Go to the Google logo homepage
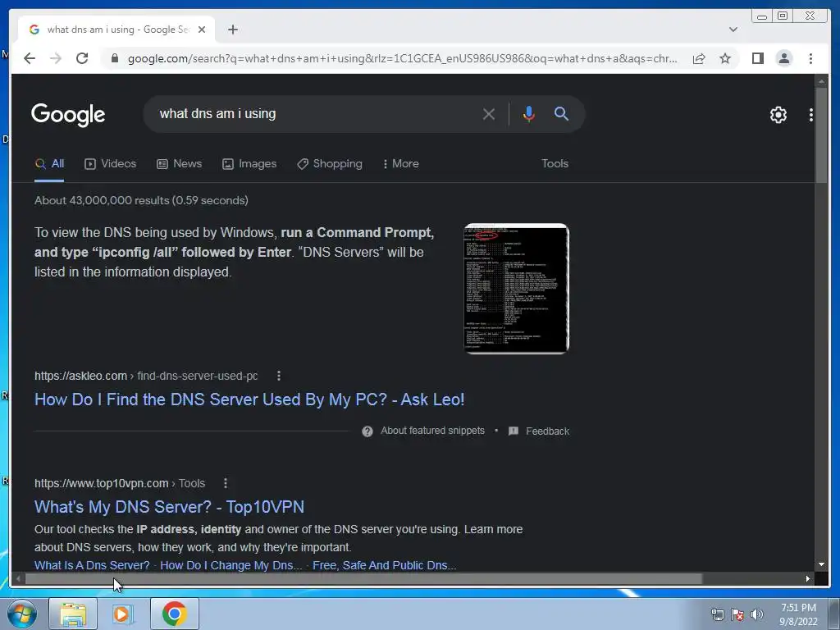 [x=68, y=115]
